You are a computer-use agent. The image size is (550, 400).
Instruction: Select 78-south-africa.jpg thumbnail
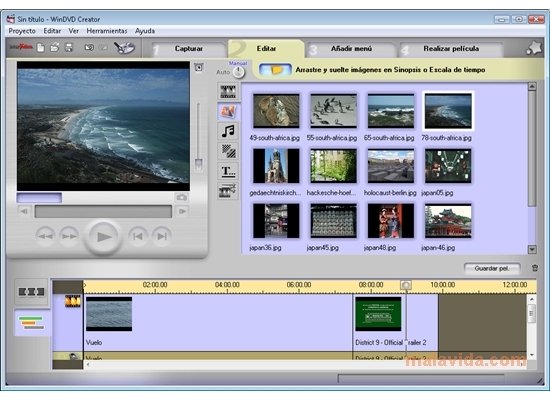click(x=448, y=111)
